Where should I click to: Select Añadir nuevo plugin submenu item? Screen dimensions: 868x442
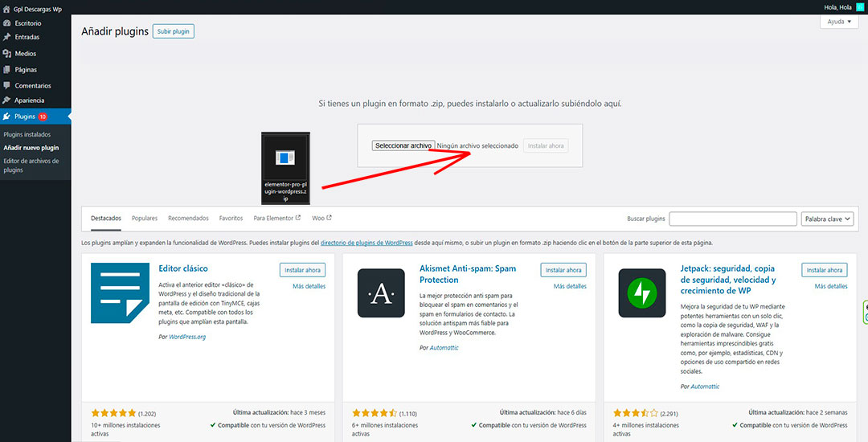(x=31, y=148)
